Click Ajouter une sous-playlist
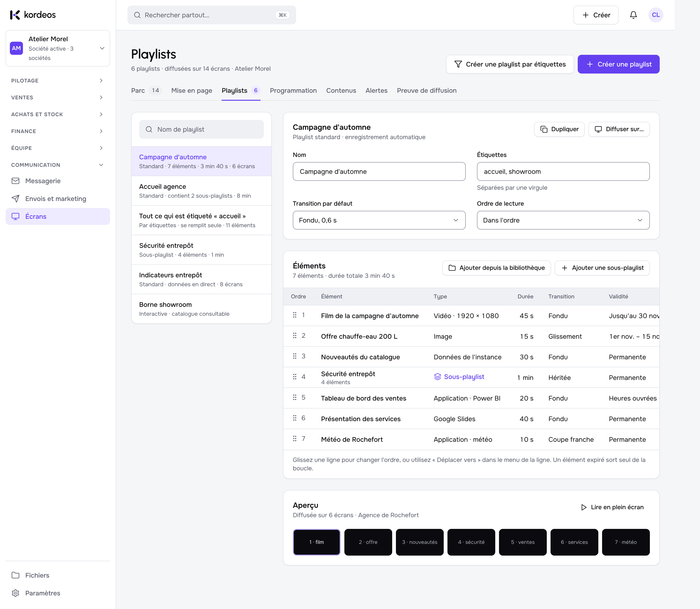The width and height of the screenshot is (700, 609). (602, 268)
